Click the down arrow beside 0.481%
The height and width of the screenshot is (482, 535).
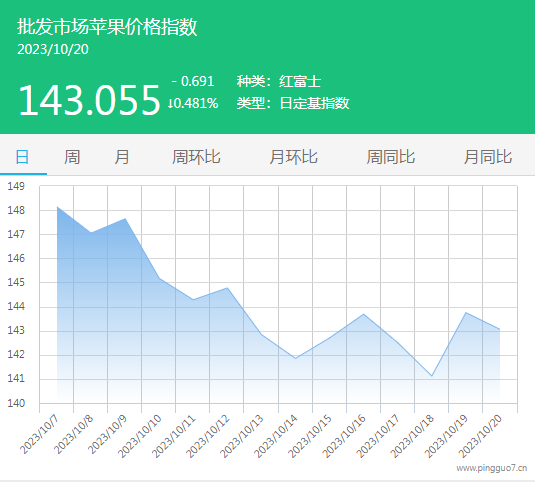click(170, 103)
